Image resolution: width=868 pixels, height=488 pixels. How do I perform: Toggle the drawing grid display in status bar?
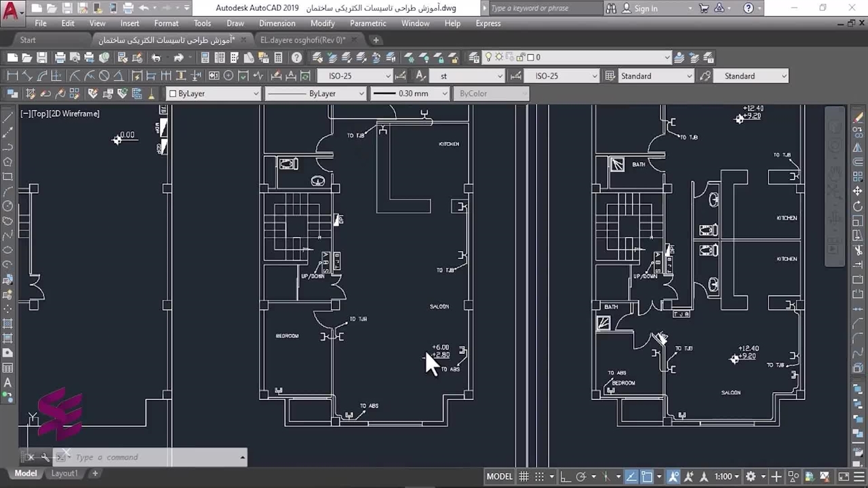(524, 476)
